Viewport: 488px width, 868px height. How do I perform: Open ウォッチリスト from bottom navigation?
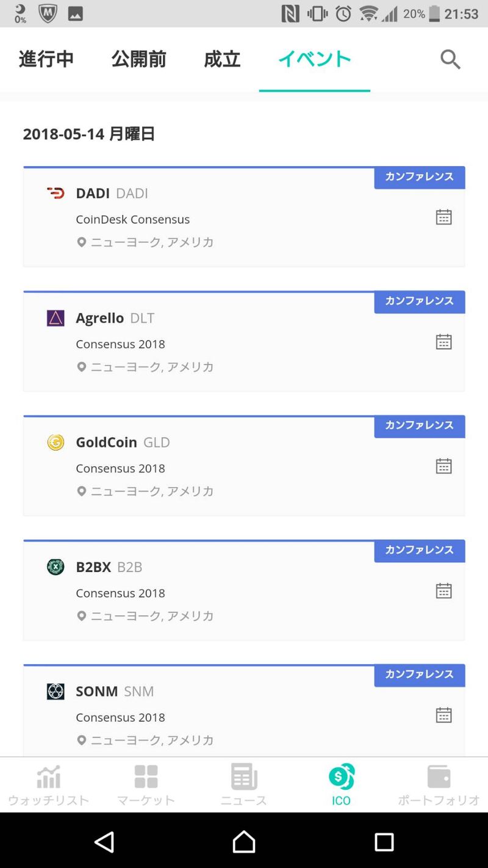point(48,785)
